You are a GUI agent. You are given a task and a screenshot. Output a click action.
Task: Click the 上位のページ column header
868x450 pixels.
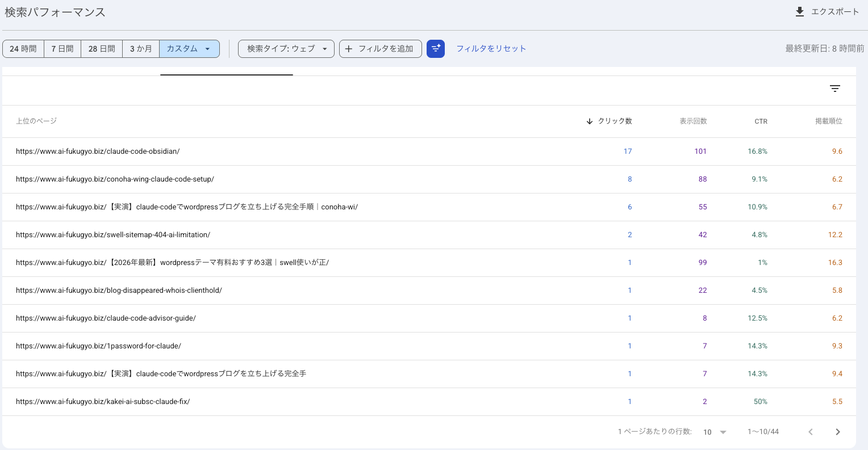click(x=36, y=121)
